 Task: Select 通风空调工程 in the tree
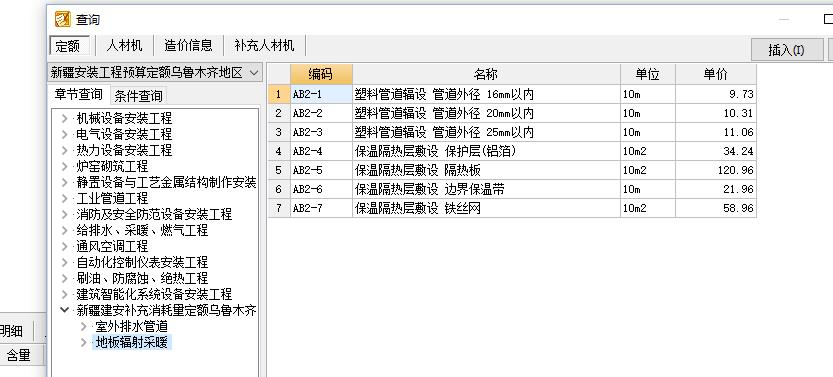[x=112, y=246]
